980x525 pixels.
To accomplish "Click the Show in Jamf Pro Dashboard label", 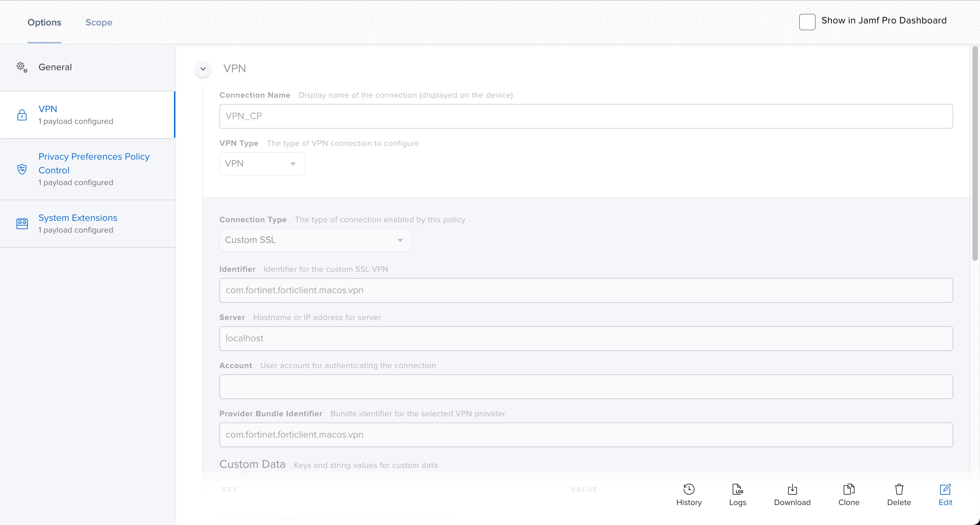I will point(884,21).
